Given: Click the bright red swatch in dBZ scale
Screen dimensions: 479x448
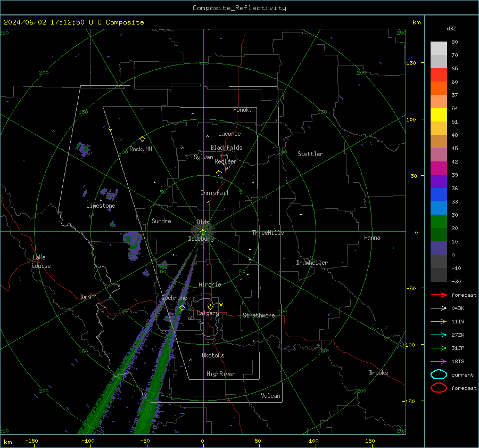Looking at the screenshot, I should point(439,75).
